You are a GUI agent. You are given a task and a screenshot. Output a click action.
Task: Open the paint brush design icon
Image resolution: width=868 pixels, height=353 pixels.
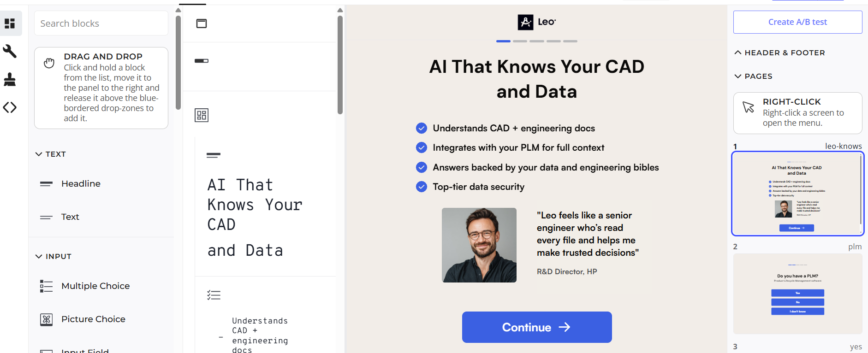tap(10, 79)
